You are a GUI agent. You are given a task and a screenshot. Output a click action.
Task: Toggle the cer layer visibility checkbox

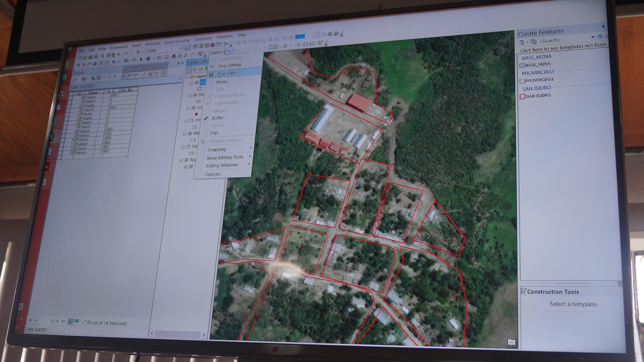(193, 108)
